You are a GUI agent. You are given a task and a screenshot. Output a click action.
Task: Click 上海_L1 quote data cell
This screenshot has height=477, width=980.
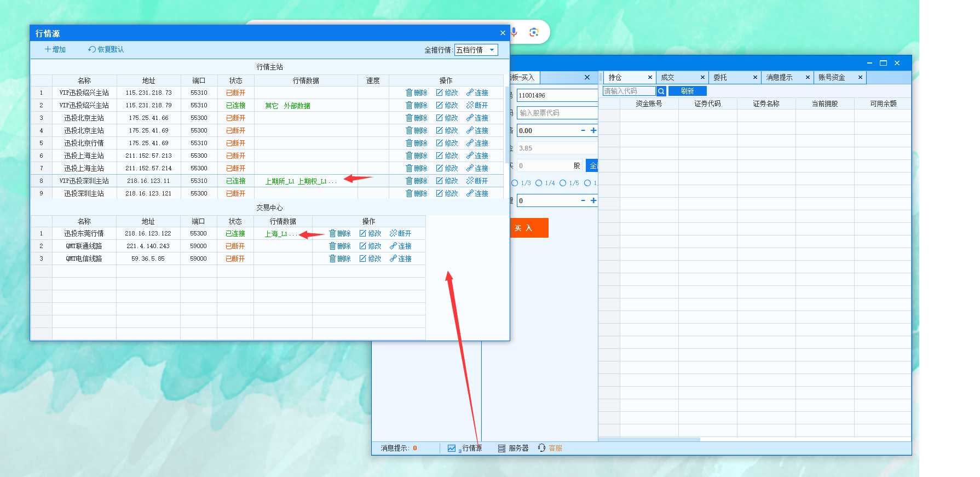(x=283, y=234)
